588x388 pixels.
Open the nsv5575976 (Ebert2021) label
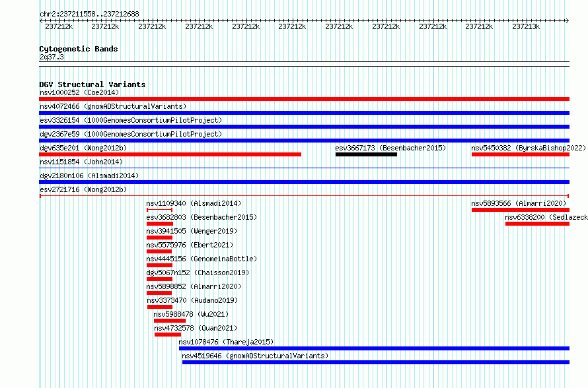coord(190,245)
